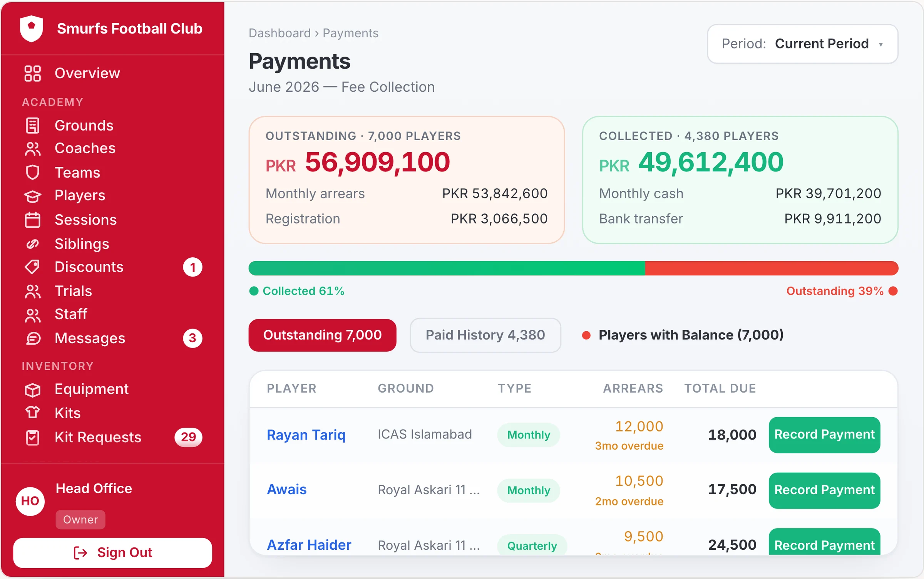Click red outstanding portion of progress bar
This screenshot has height=579, width=924.
pyautogui.click(x=772, y=268)
